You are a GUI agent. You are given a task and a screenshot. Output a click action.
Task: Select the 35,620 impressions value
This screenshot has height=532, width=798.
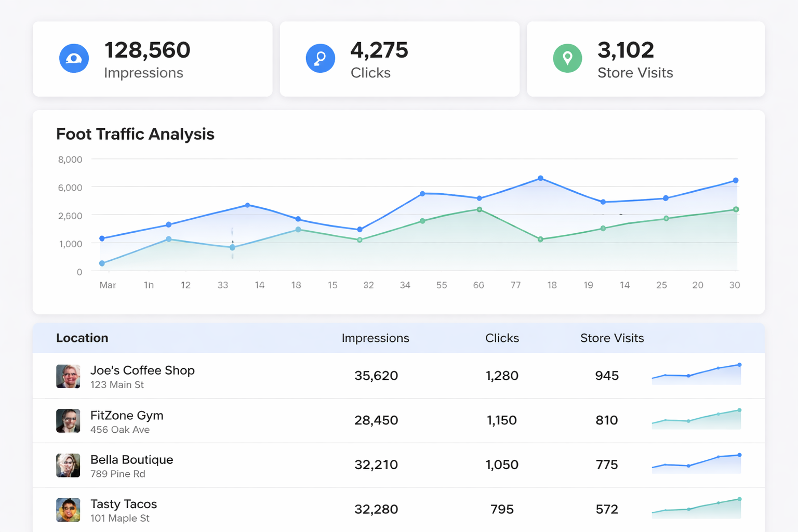point(376,376)
